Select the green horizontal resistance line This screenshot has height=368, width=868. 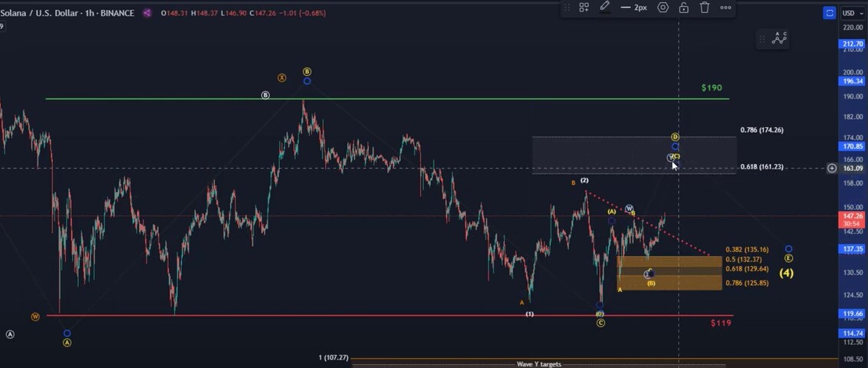[387, 99]
